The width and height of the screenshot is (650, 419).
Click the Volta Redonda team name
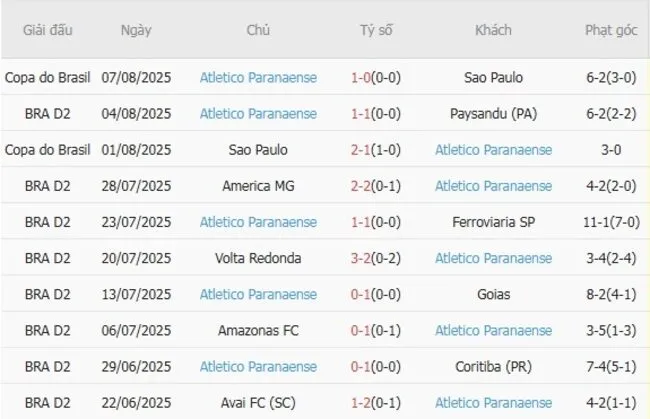coord(258,258)
